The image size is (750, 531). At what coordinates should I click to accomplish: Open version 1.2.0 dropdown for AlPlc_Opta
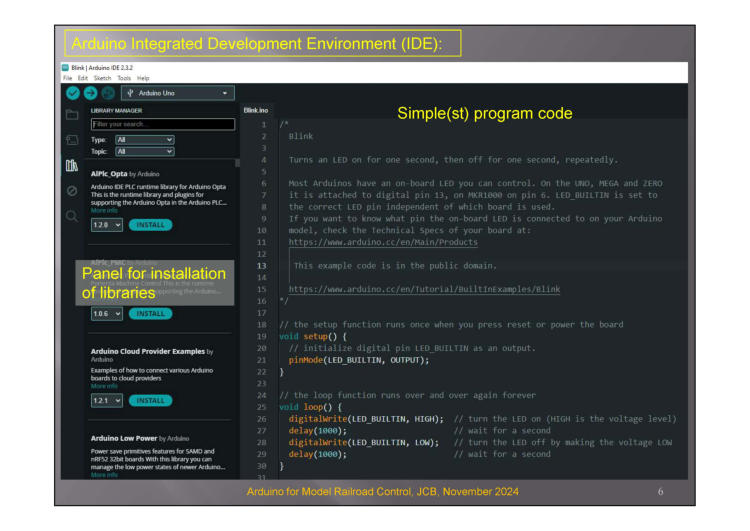106,225
